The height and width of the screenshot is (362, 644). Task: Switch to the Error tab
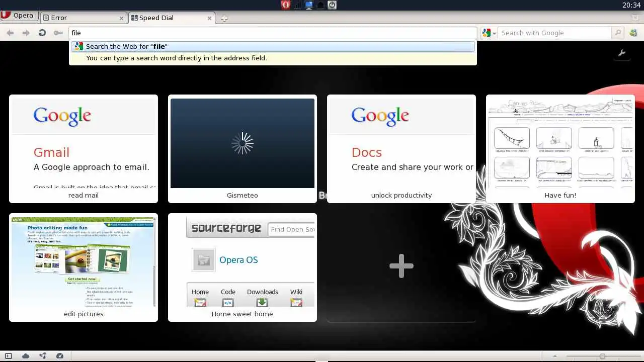83,18
